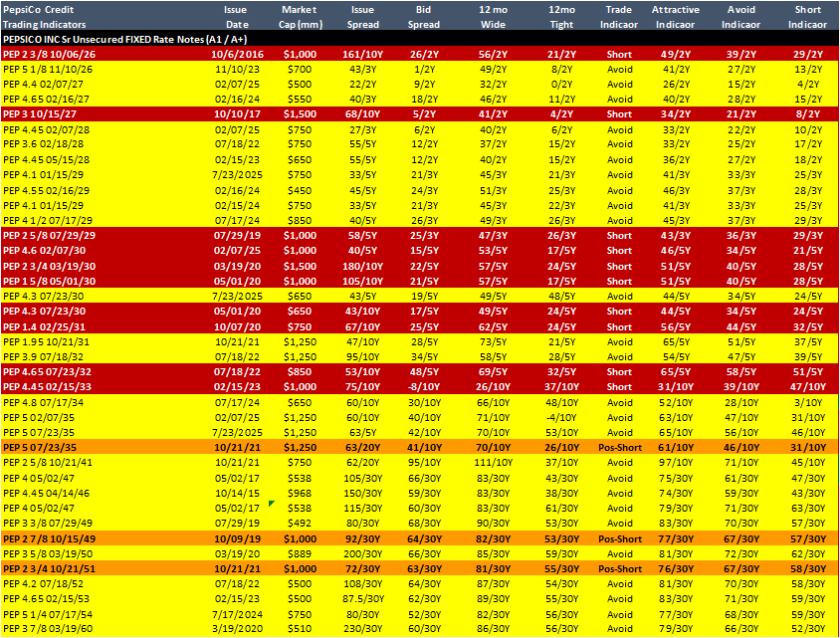Select the Short Indicaor header cell

pos(807,17)
